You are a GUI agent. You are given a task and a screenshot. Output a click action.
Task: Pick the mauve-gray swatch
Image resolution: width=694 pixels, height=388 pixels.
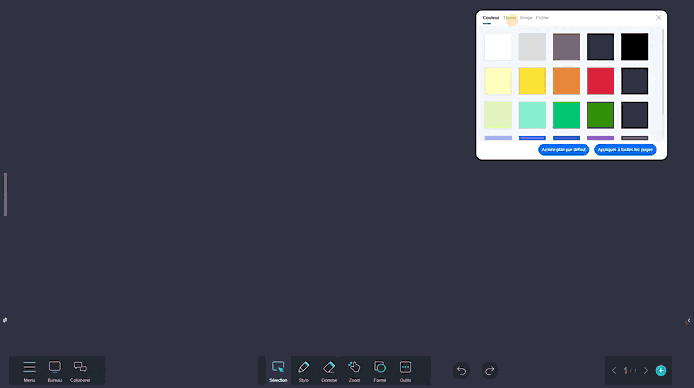point(566,46)
